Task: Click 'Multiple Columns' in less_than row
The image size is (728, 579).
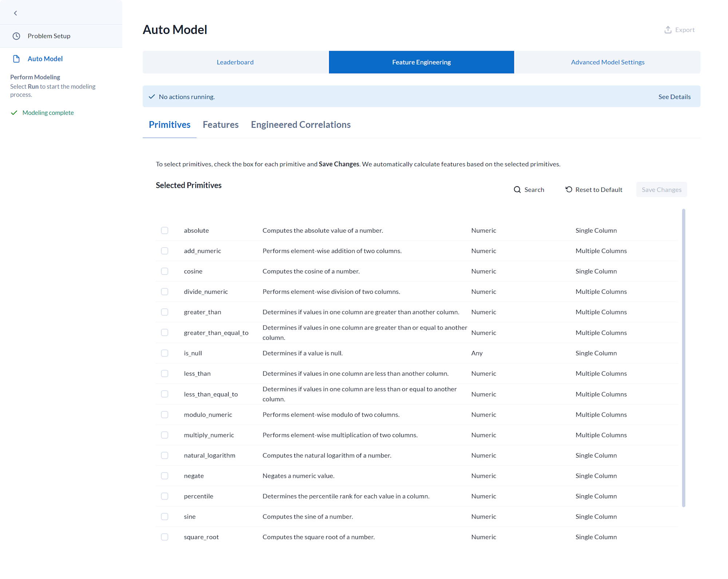Action: pyautogui.click(x=601, y=374)
